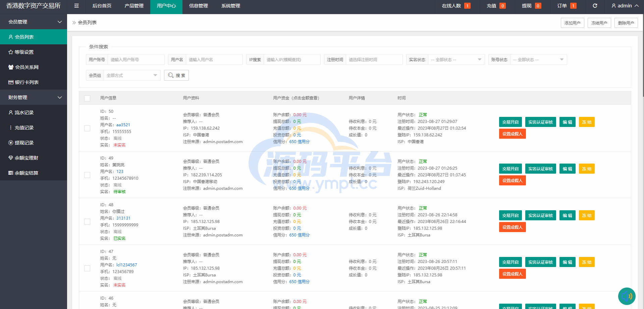Open 银行卡列表 in sidebar
This screenshot has height=309, width=644.
pyautogui.click(x=34, y=82)
